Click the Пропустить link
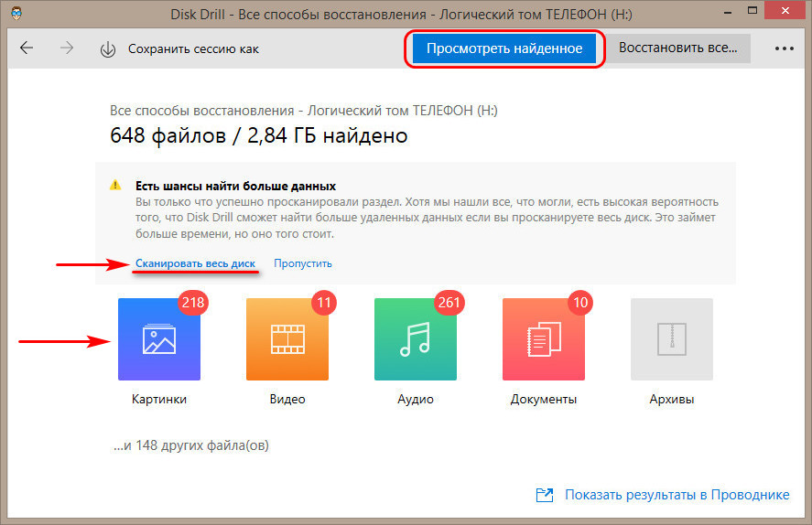Viewport: 812px width, 525px height. 303,263
